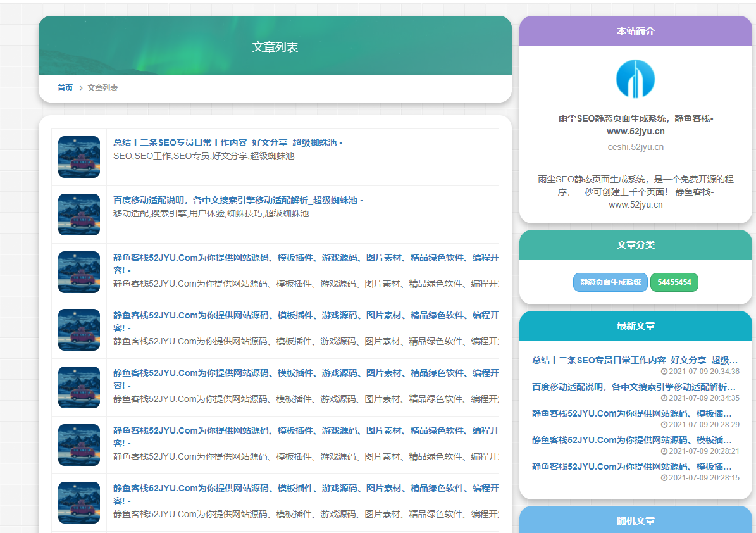The width and height of the screenshot is (756, 533).
Task: Select the green 54455454 category tag
Action: click(674, 282)
